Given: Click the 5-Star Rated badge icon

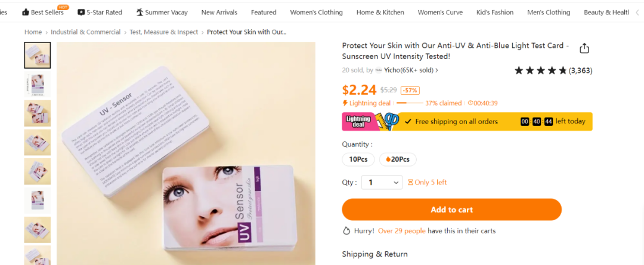Looking at the screenshot, I should click(81, 12).
